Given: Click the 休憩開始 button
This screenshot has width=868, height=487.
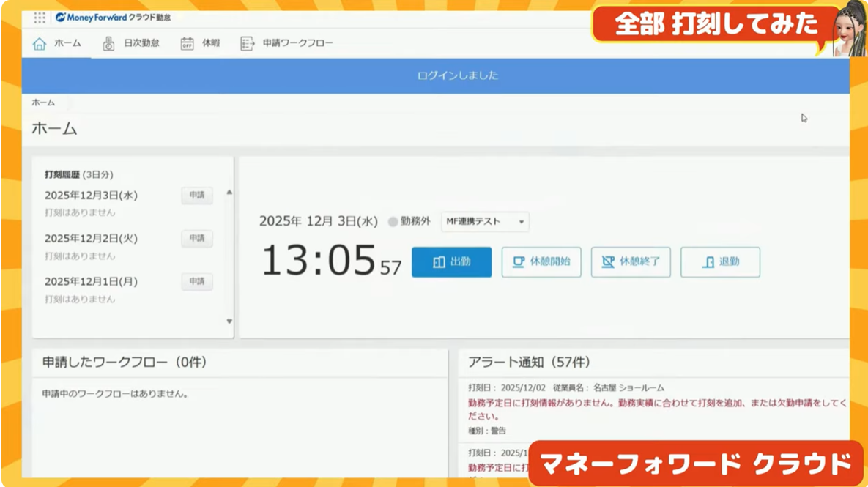Looking at the screenshot, I should click(541, 261).
